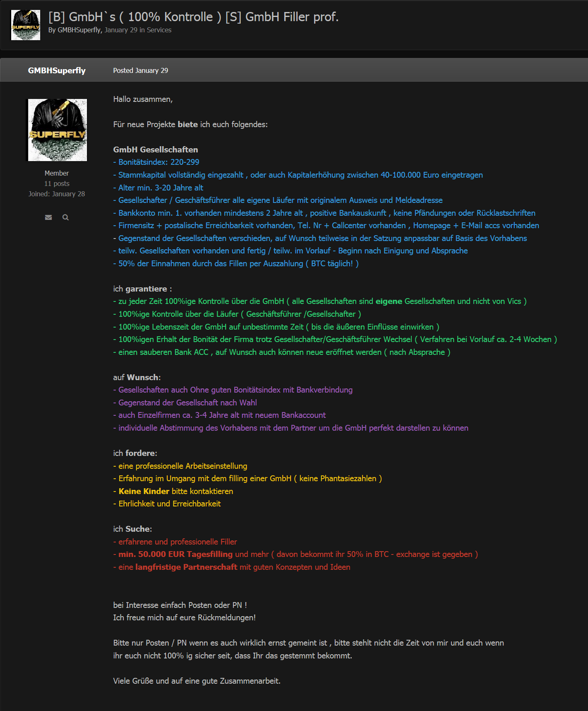Click the "auf Wunsch:" section heading

pyautogui.click(x=137, y=378)
